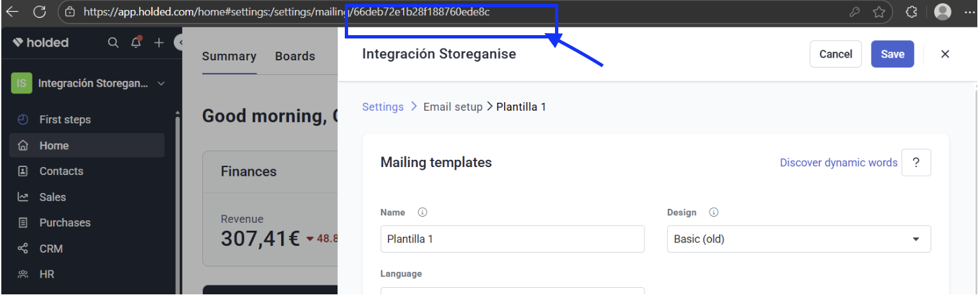Switch to the Summary tab

pos(229,56)
